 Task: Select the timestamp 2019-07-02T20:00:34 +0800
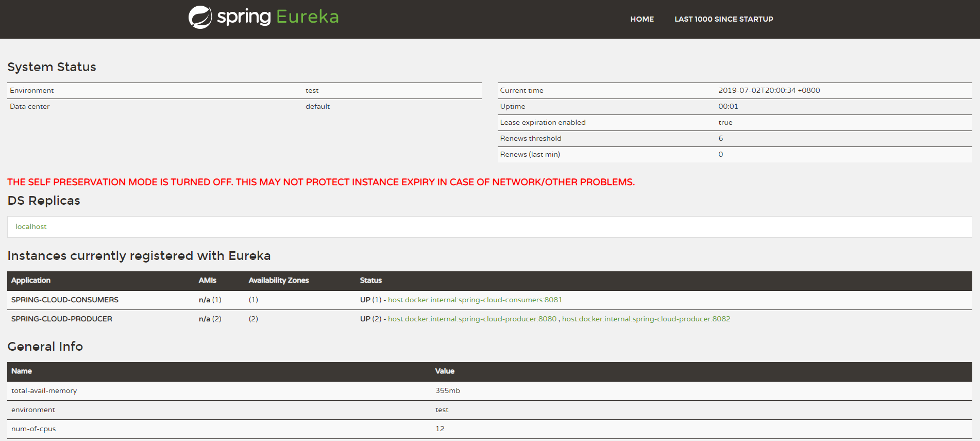(x=769, y=90)
